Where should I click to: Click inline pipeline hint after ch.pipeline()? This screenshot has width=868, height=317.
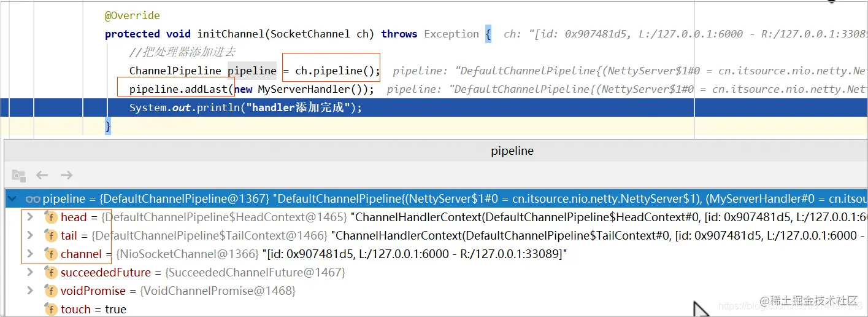[x=631, y=71]
